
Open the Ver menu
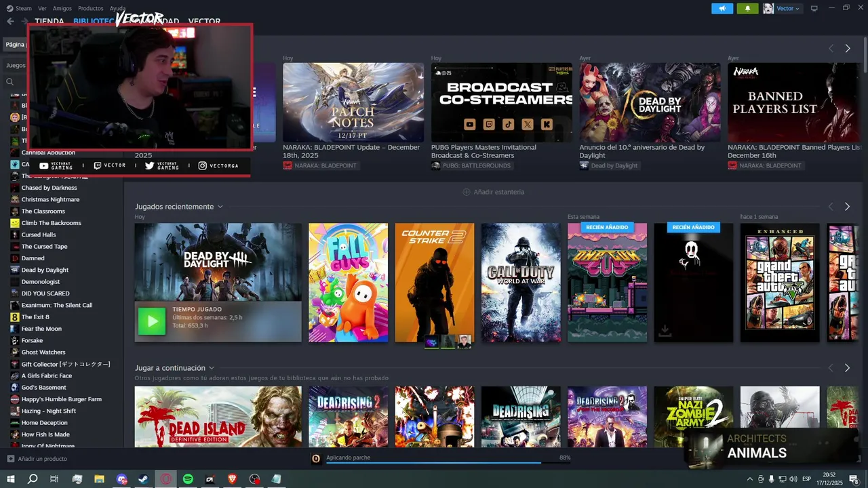click(x=42, y=8)
